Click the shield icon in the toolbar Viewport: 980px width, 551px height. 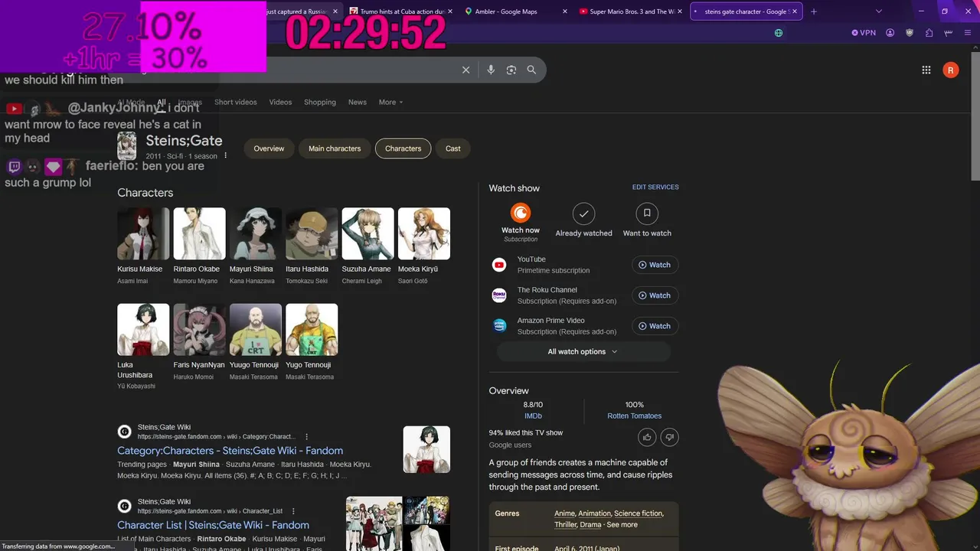click(x=910, y=33)
